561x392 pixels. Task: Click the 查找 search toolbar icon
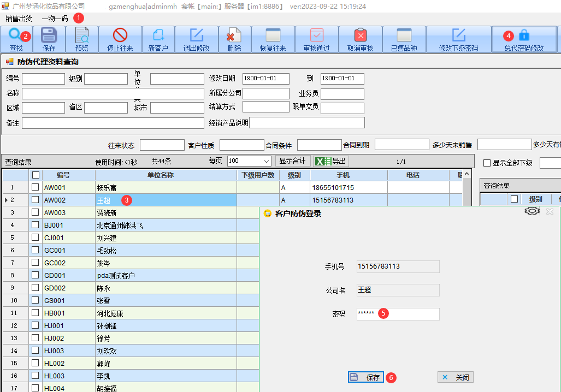tap(16, 35)
